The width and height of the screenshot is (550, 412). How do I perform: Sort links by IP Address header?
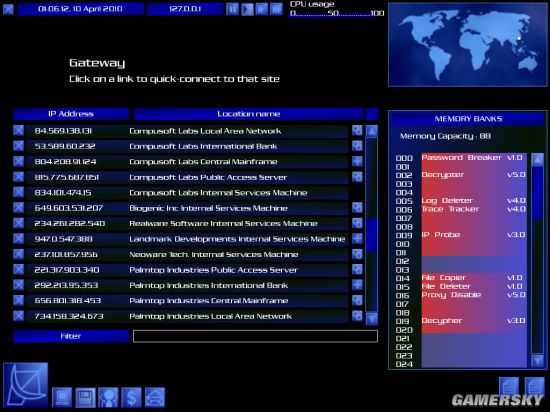click(71, 114)
